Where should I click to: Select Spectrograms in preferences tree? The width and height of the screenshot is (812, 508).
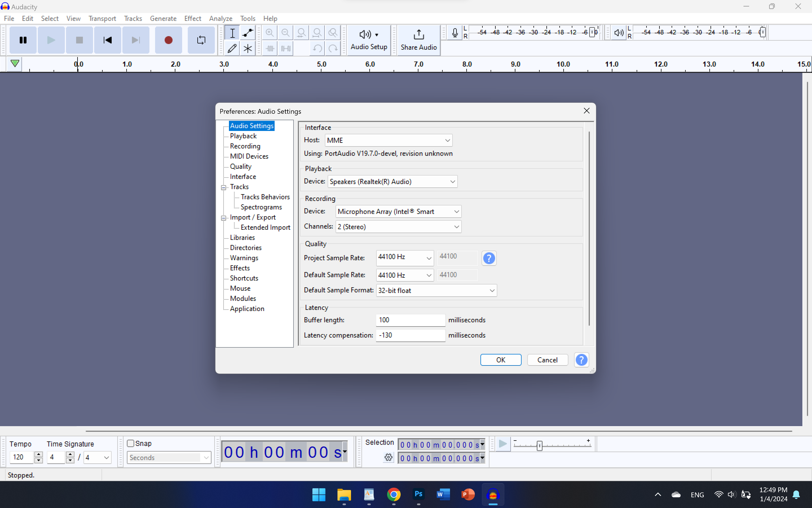pyautogui.click(x=261, y=207)
